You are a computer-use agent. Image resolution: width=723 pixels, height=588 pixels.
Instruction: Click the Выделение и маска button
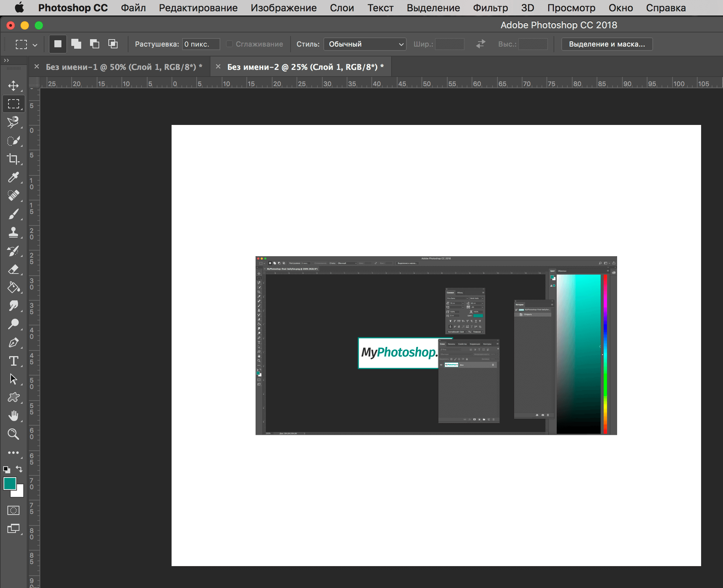point(607,44)
